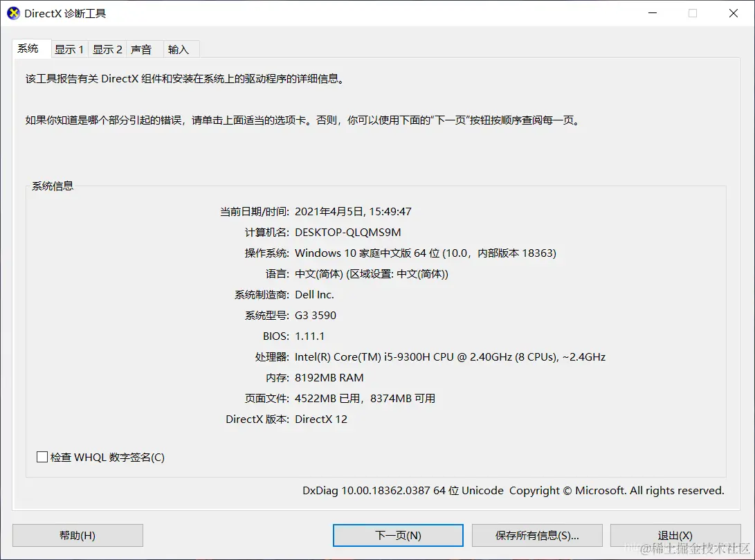The image size is (755, 560).
Task: Click language value 中文(简体)
Action: pyautogui.click(x=371, y=273)
